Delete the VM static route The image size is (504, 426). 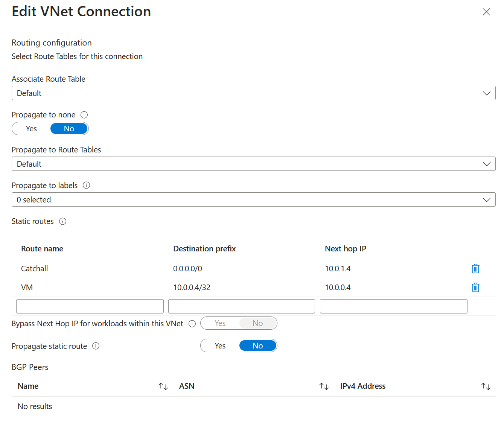coord(475,287)
